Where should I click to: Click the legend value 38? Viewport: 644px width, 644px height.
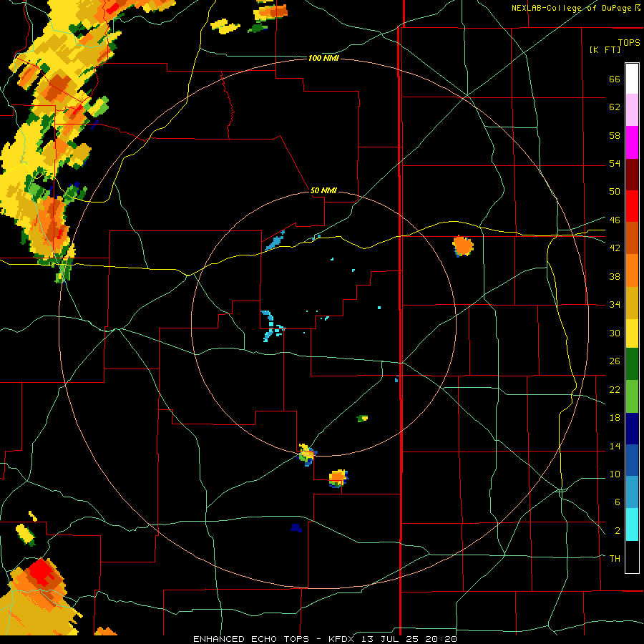tap(615, 276)
